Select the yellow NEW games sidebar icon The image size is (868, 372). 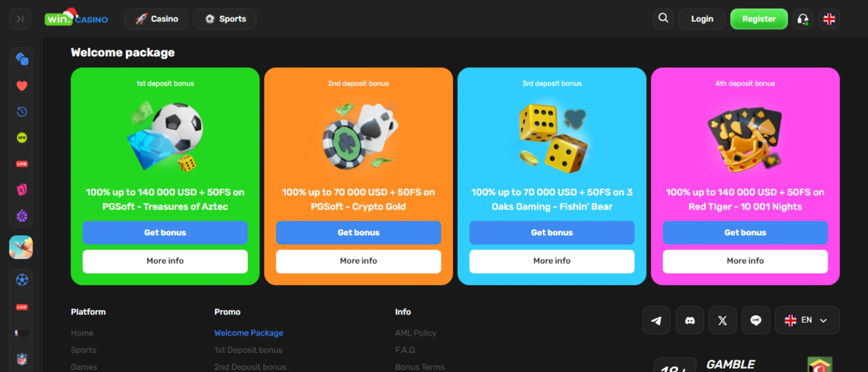pyautogui.click(x=22, y=138)
